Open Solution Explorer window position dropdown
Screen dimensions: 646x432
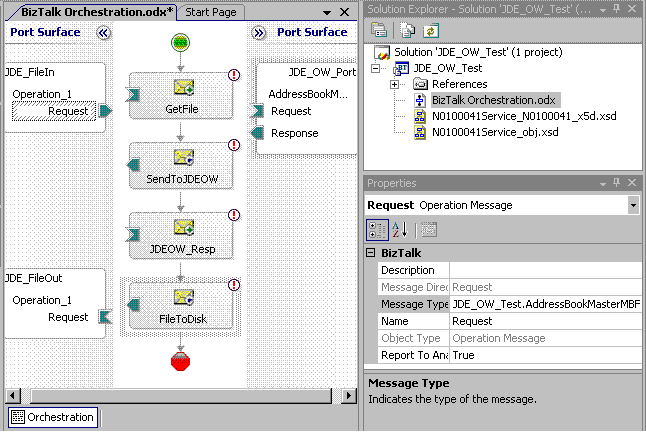(603, 9)
